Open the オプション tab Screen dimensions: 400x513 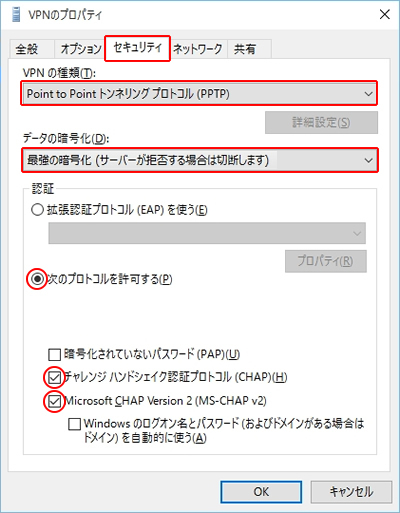click(x=81, y=49)
